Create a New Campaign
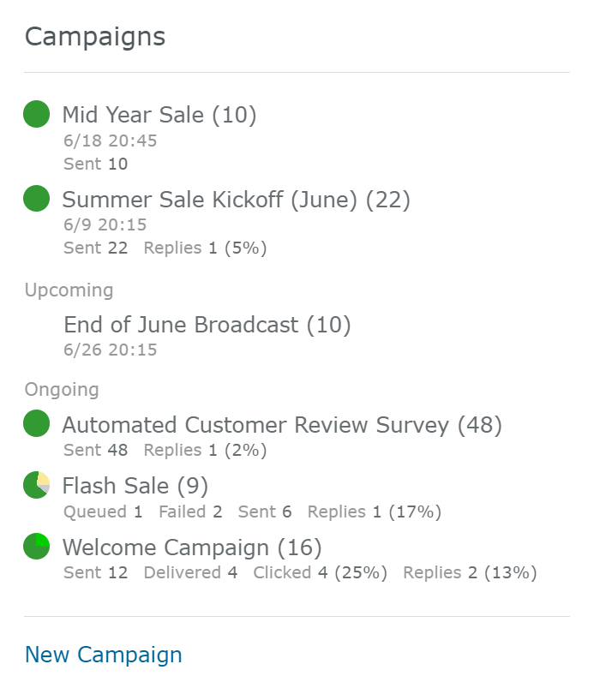594x700 pixels. [x=104, y=655]
